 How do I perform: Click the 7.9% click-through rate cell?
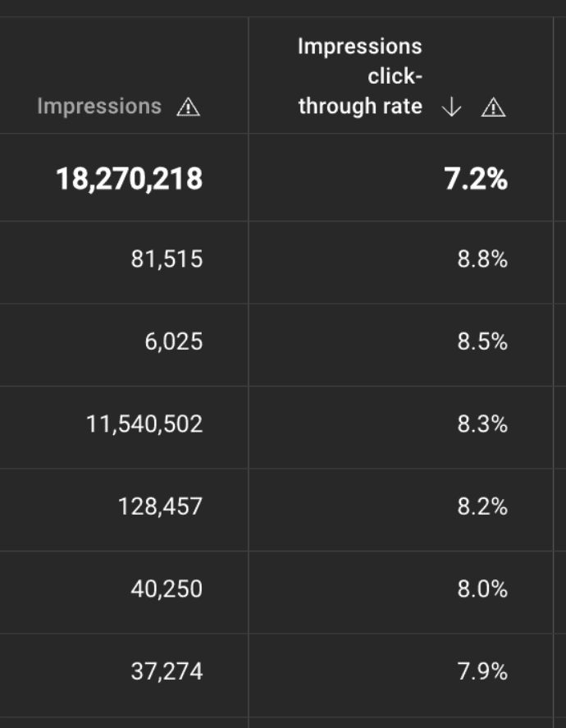(x=482, y=672)
